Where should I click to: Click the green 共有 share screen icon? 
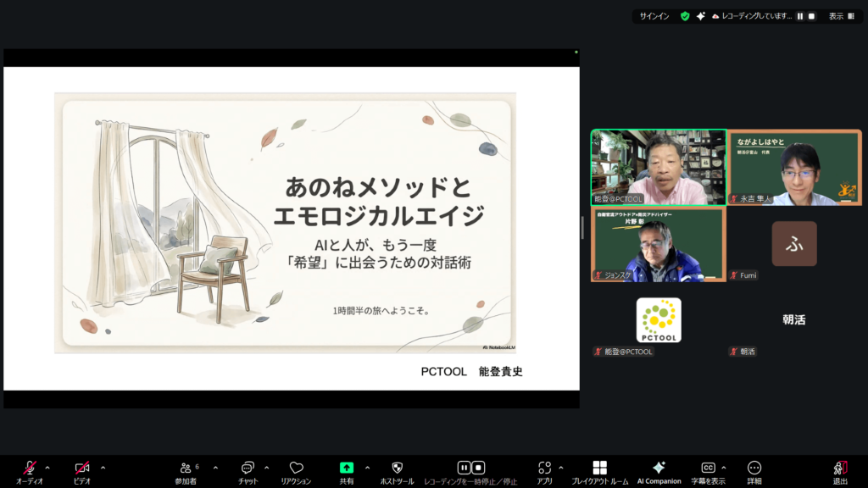[x=346, y=468]
